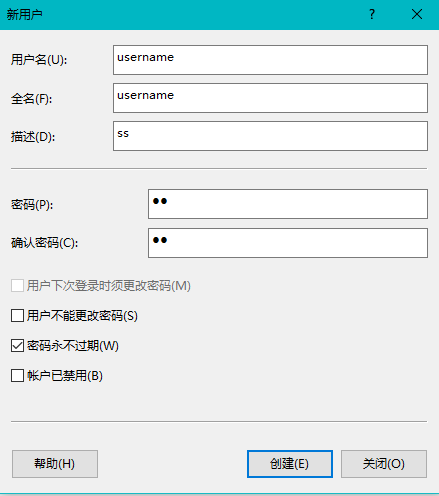Click the 用户名(U): label text

[x=39, y=60]
